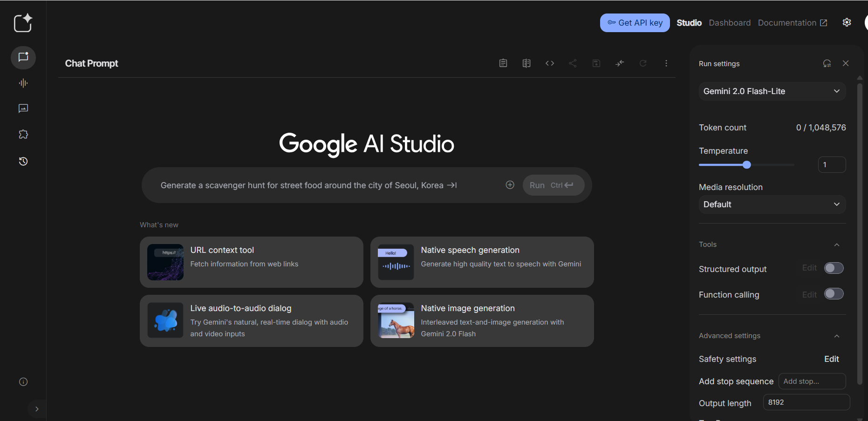Collapse the Advanced settings section
The image size is (868, 421).
click(x=837, y=336)
